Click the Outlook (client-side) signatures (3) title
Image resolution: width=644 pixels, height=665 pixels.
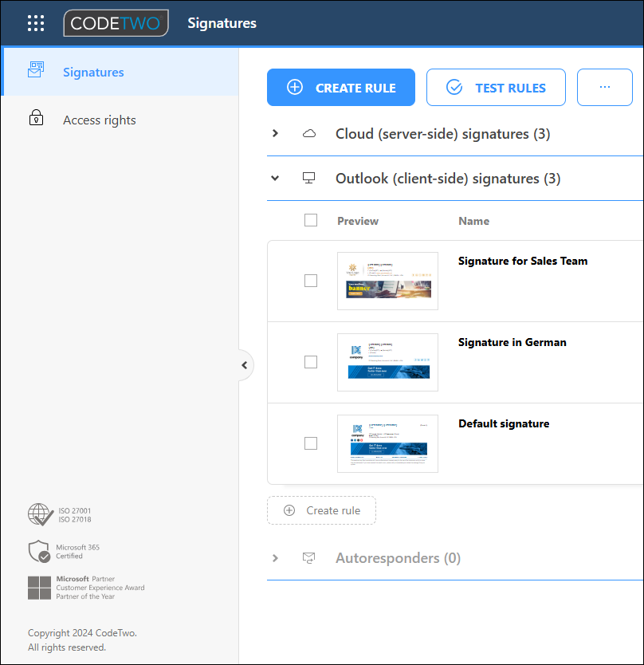448,179
